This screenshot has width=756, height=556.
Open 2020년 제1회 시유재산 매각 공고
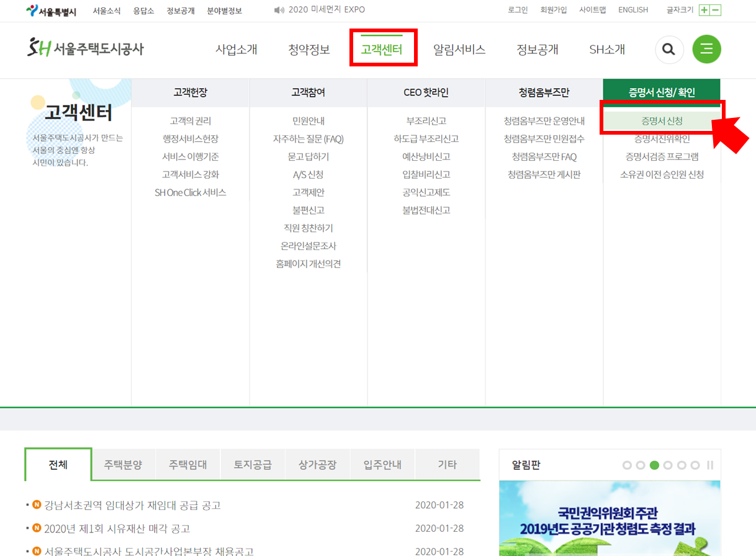coord(117,529)
